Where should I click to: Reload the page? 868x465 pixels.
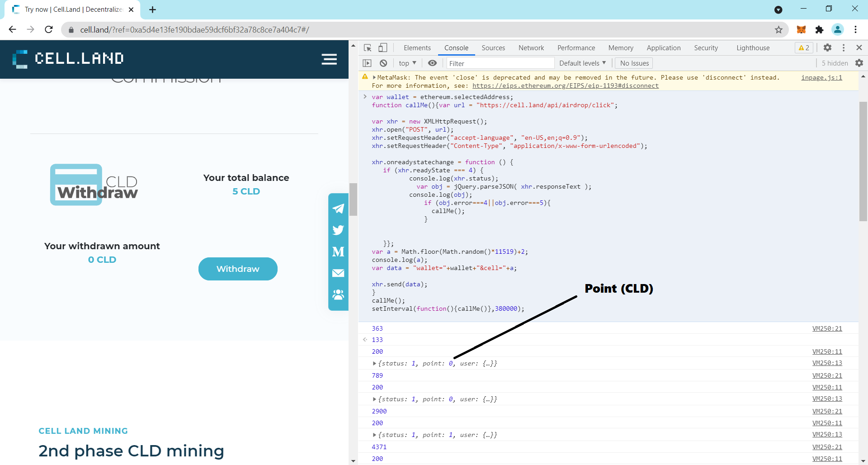(x=49, y=30)
